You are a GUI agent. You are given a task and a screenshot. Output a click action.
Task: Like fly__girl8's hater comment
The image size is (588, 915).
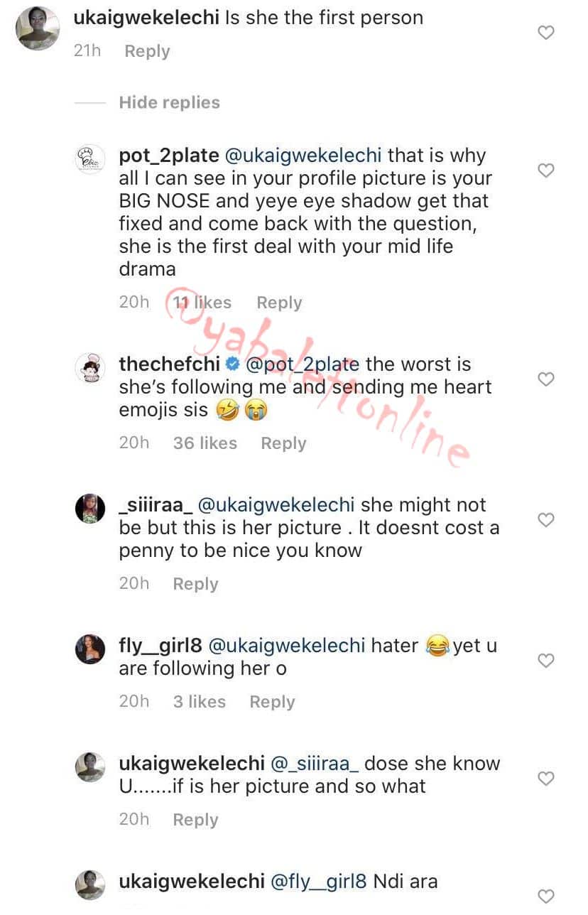545,660
